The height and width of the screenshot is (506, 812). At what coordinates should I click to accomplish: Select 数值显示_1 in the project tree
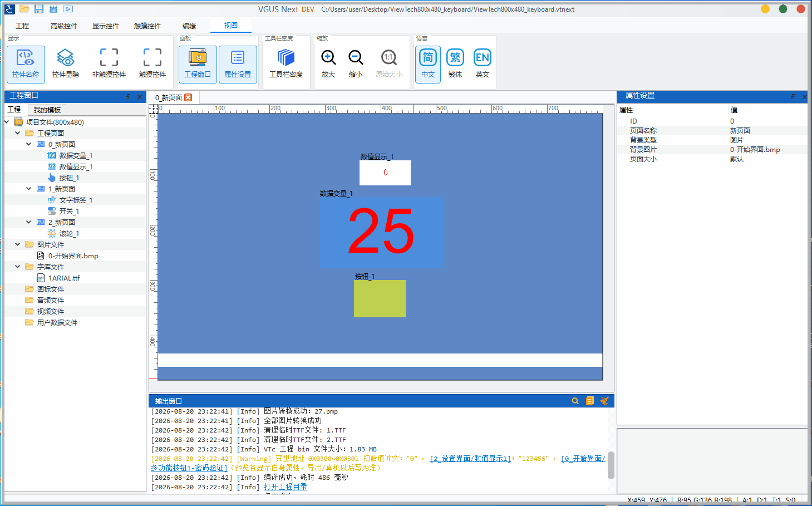(76, 166)
